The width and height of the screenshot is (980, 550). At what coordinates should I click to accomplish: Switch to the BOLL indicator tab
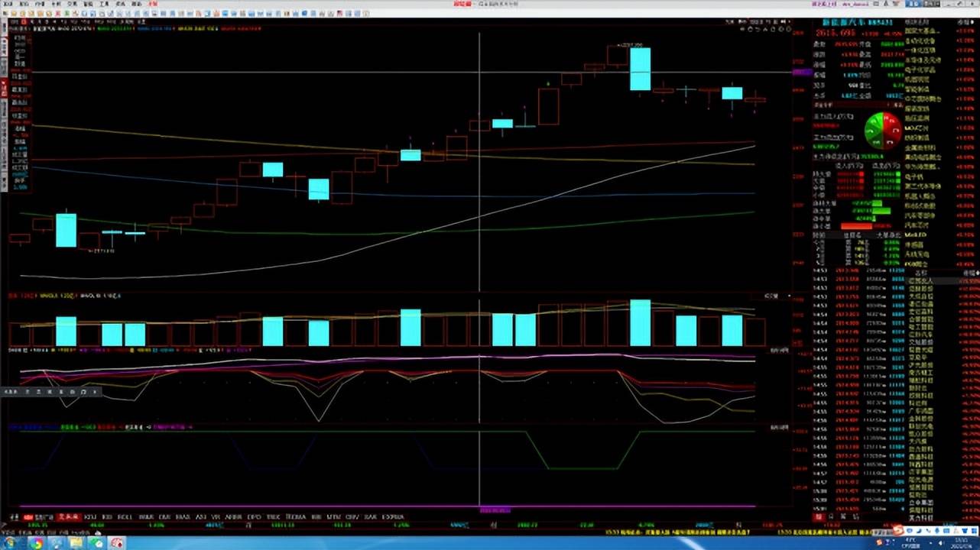(125, 517)
